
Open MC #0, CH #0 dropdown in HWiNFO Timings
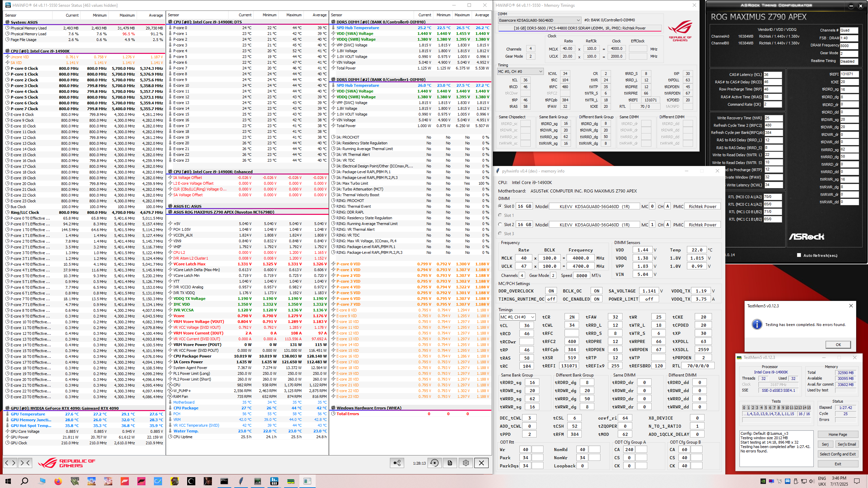coord(520,72)
